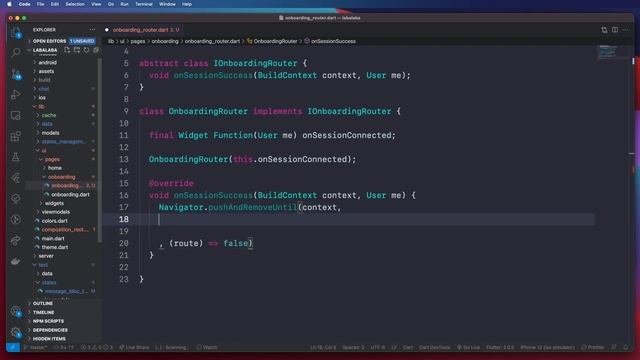Click remote window indicator in status bar
The image size is (640, 360).
(x=13, y=347)
